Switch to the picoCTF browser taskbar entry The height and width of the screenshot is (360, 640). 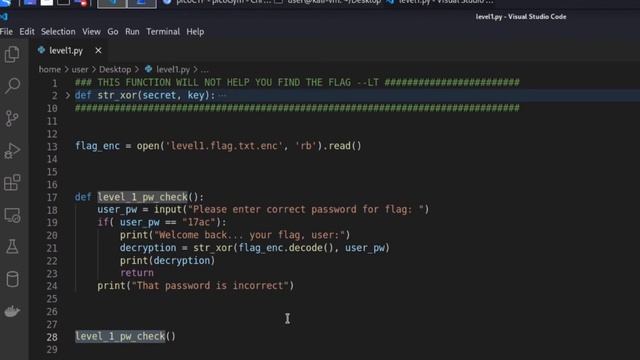point(217,2)
